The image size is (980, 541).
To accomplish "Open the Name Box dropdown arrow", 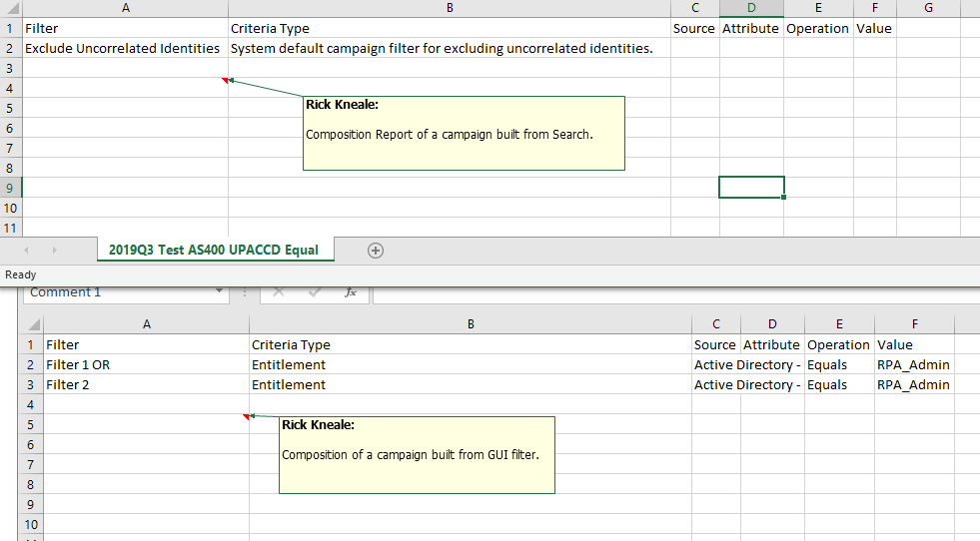I will coord(220,292).
